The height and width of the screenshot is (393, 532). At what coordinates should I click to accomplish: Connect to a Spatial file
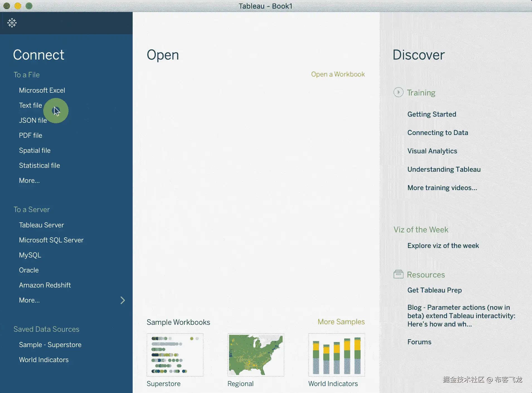(35, 150)
